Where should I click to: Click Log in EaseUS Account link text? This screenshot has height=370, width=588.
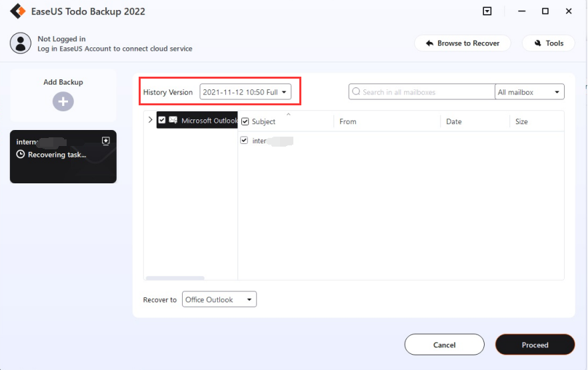coord(115,49)
